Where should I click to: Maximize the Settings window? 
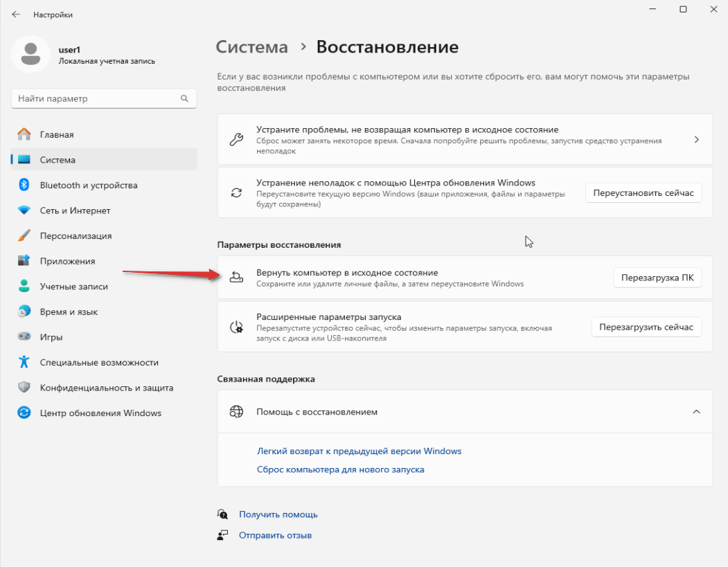(x=683, y=9)
